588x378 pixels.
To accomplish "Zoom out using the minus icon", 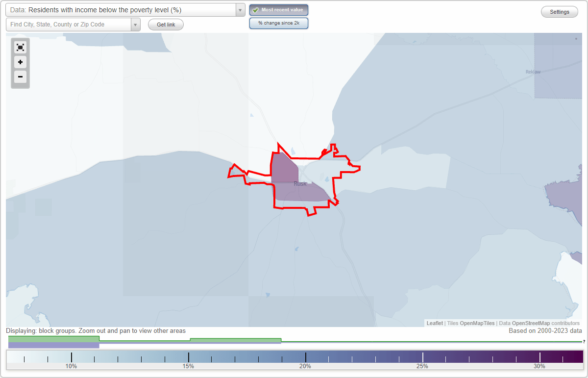I will click(20, 77).
